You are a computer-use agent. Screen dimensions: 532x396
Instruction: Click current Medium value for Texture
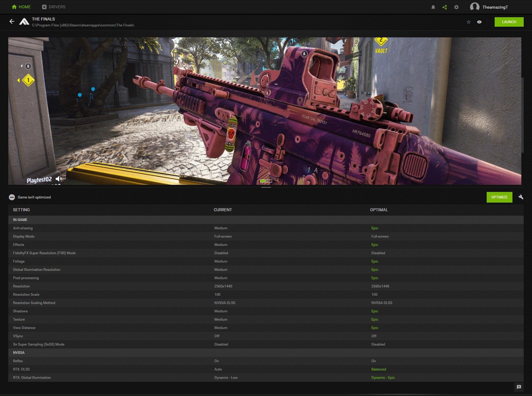click(221, 319)
